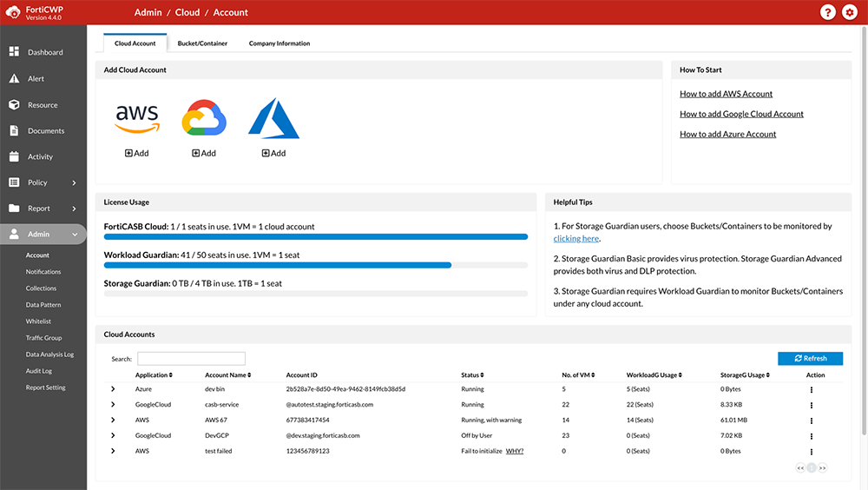The height and width of the screenshot is (490, 868).
Task: Follow the clicking here link
Action: coord(576,239)
